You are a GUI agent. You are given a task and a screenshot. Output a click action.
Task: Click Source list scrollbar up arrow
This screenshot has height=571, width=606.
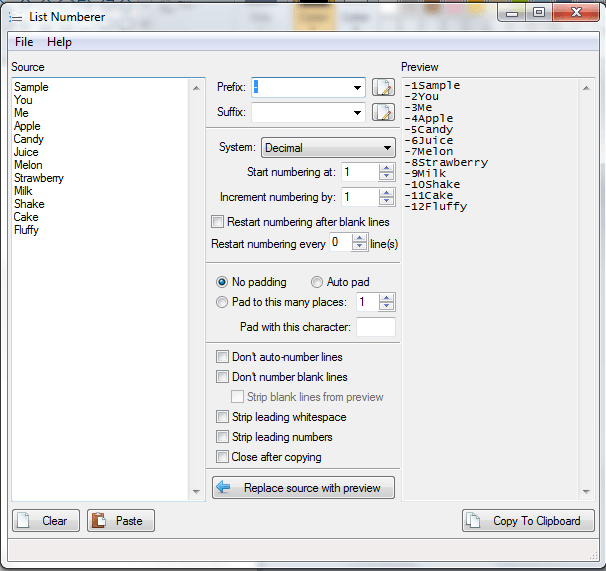tap(196, 88)
